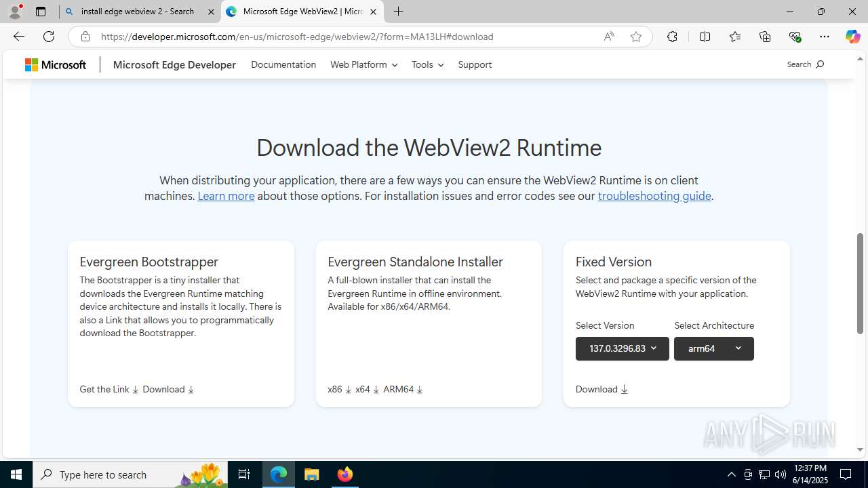The width and height of the screenshot is (868, 488).
Task: Open the volume control in tray
Action: 781,474
